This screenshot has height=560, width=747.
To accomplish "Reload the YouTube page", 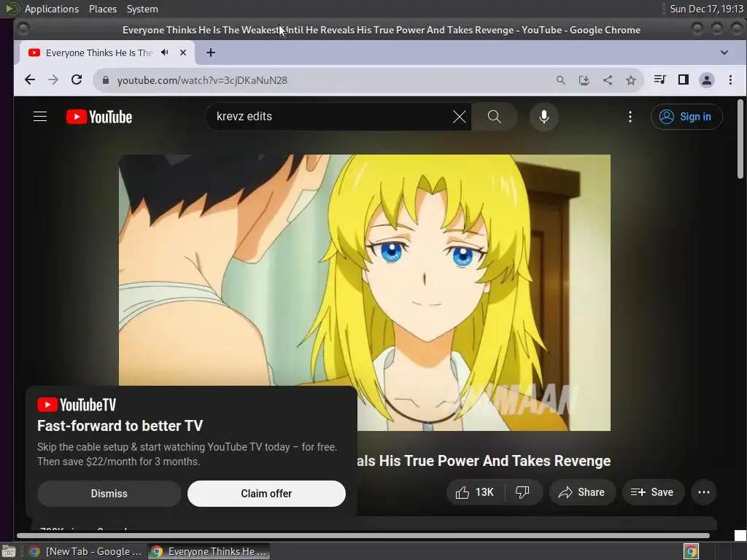I will [x=76, y=80].
